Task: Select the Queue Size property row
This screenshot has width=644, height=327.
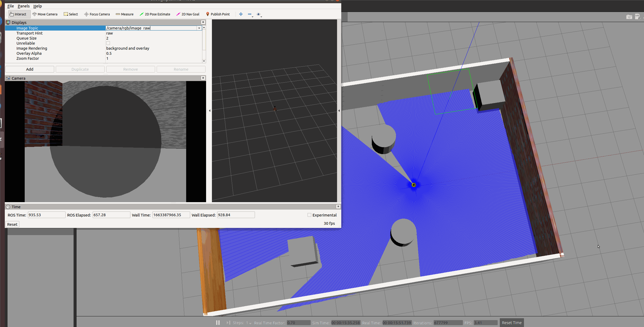Action: point(104,38)
